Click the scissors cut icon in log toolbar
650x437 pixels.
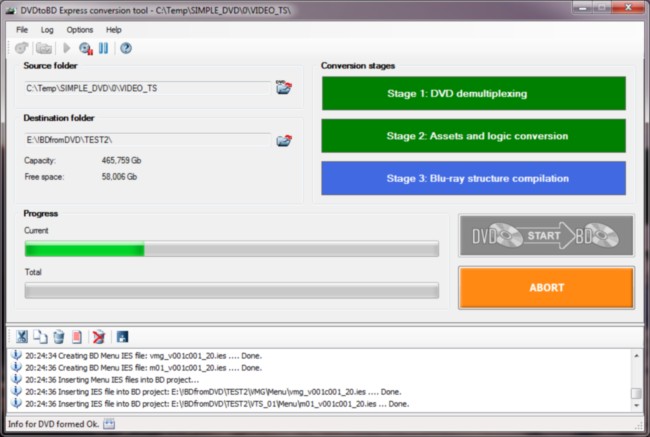click(x=22, y=337)
